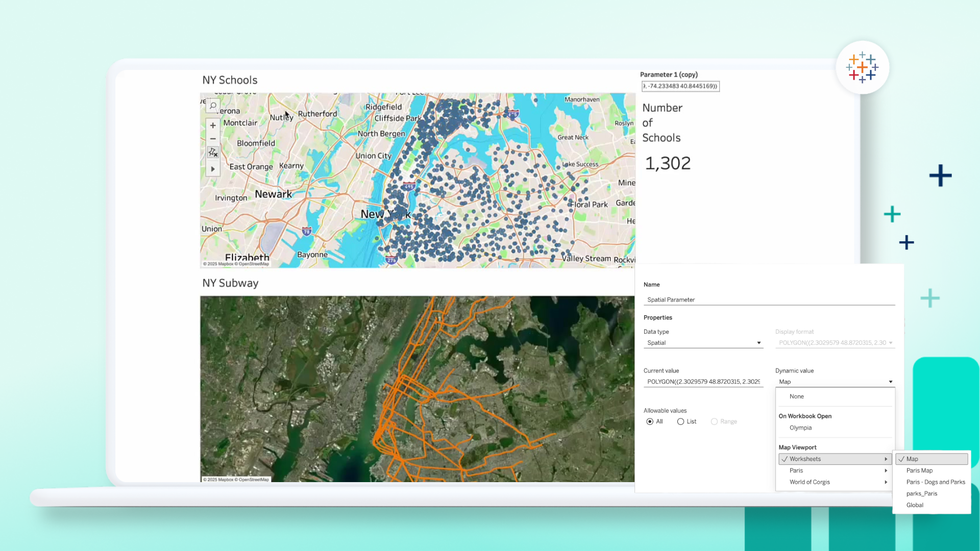Choose None in the dynamic value menu
The height and width of the screenshot is (551, 980).
[x=796, y=396]
